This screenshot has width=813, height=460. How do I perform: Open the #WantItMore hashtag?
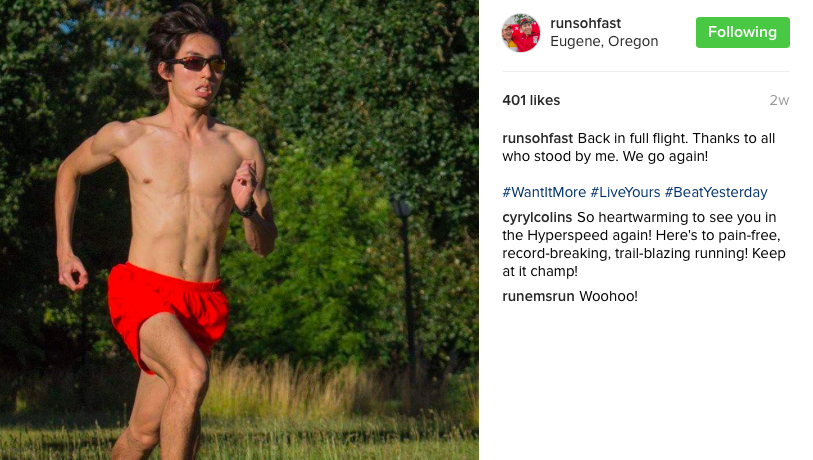tap(544, 192)
